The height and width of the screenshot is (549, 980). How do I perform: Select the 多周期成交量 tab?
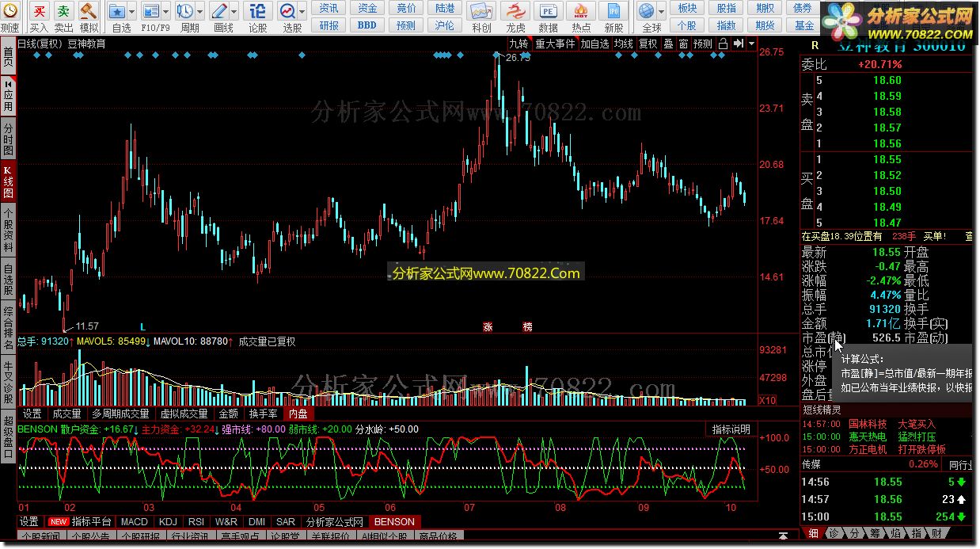coord(120,414)
